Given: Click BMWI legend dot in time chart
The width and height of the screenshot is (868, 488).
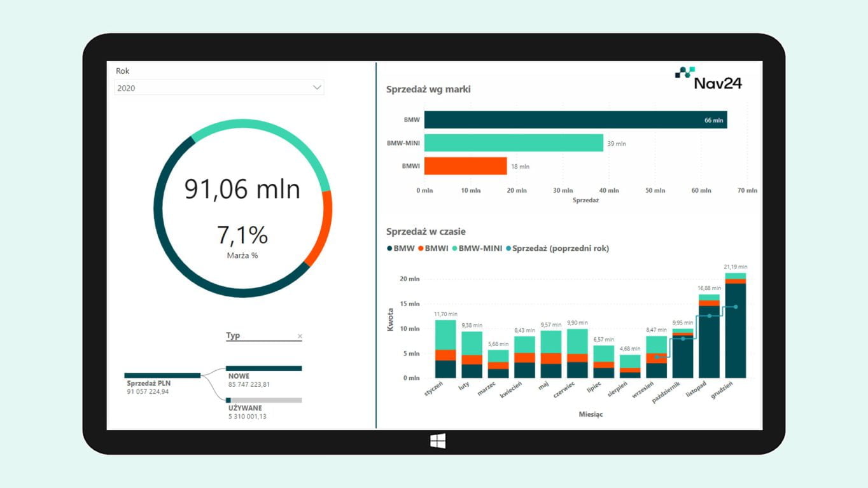Looking at the screenshot, I should (x=421, y=249).
